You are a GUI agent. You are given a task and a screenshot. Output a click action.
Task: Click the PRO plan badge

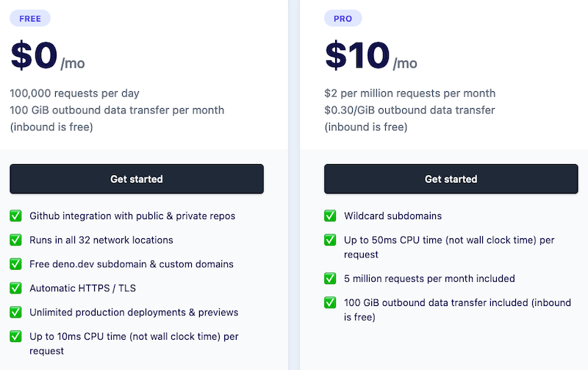(345, 18)
